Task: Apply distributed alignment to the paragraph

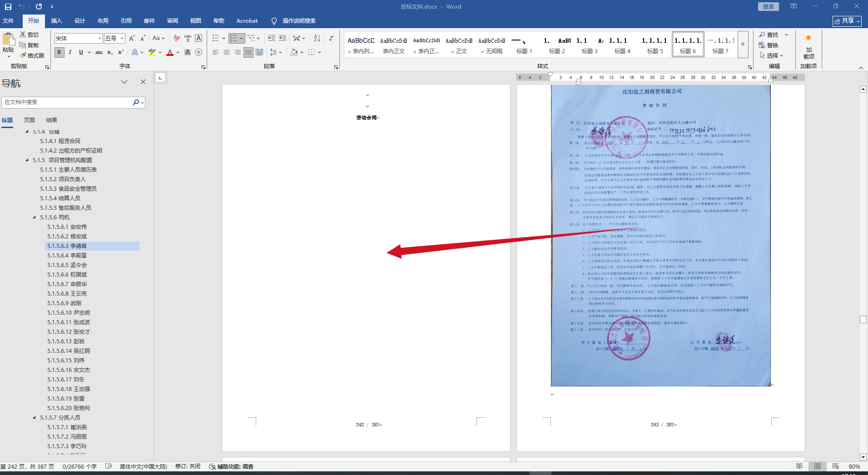Action: (259, 52)
